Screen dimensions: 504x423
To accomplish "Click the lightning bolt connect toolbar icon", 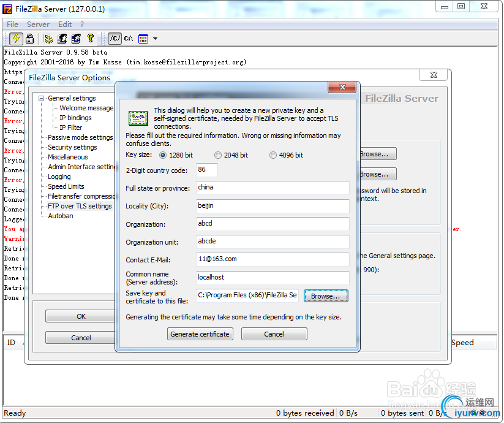I will (x=16, y=39).
